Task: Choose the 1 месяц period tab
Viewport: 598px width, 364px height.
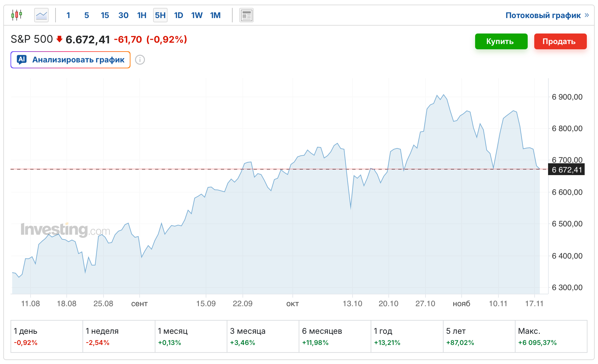Action: click(191, 336)
